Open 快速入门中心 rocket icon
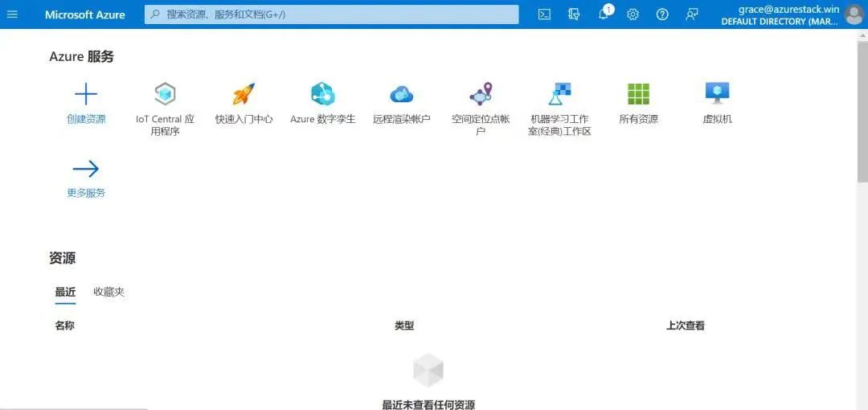 (x=244, y=93)
